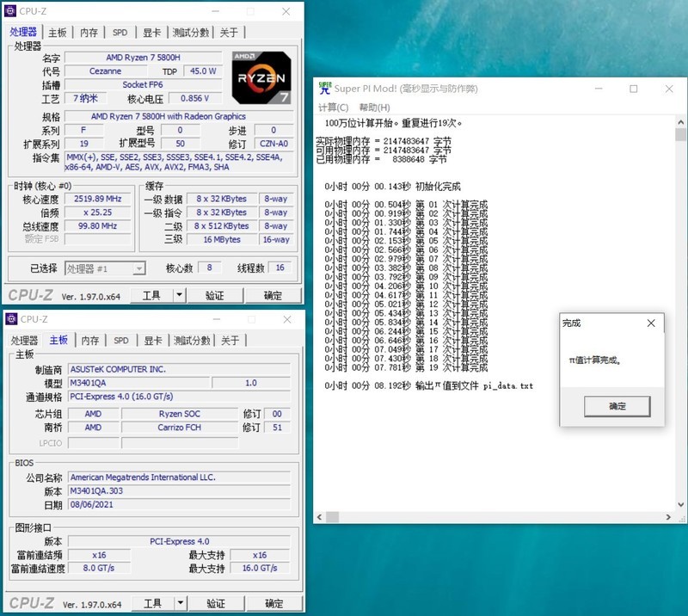Switch to the 内存 tab in CPU-Z
The height and width of the screenshot is (616, 688).
(x=89, y=33)
